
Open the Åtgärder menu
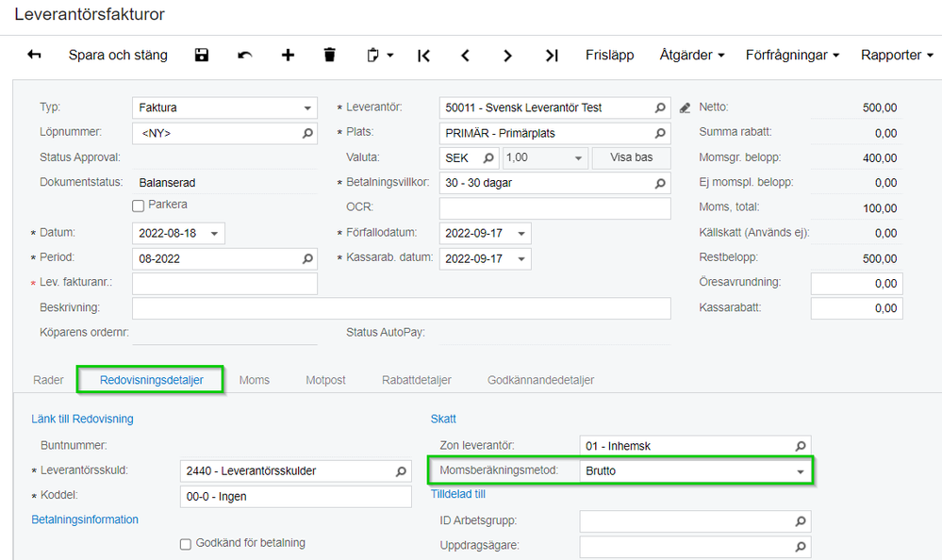pyautogui.click(x=691, y=56)
